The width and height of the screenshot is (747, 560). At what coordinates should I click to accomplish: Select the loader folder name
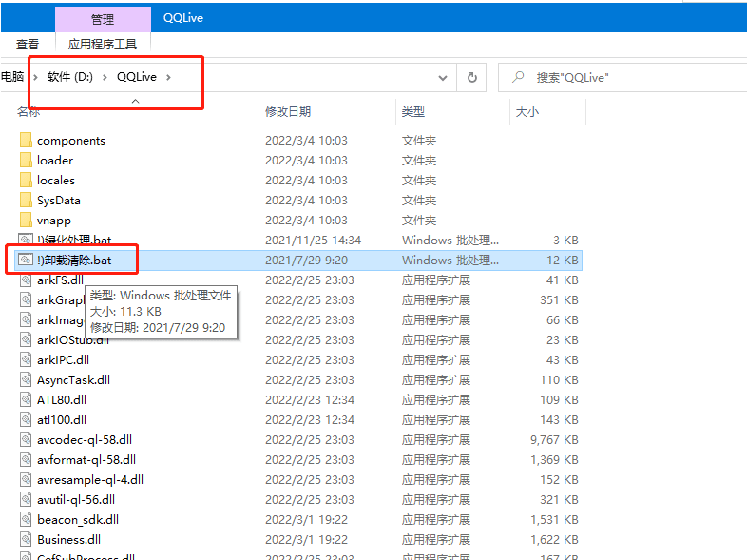pyautogui.click(x=55, y=161)
